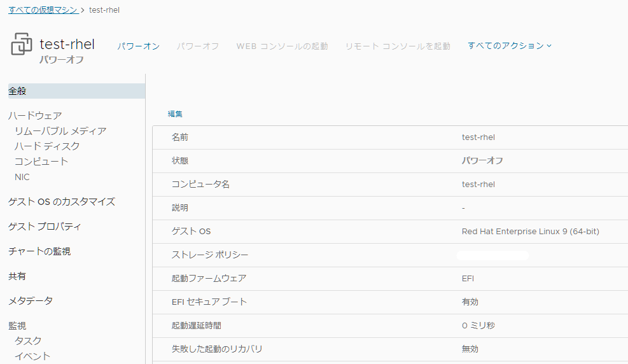Click リモート コンソールを起動
Viewport: 628px width, 364px height.
pos(398,46)
